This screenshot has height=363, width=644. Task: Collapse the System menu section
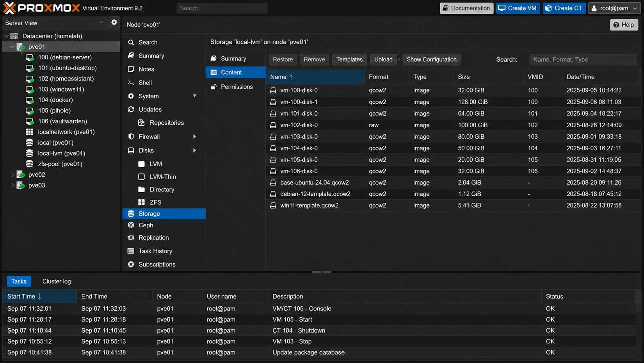[194, 96]
